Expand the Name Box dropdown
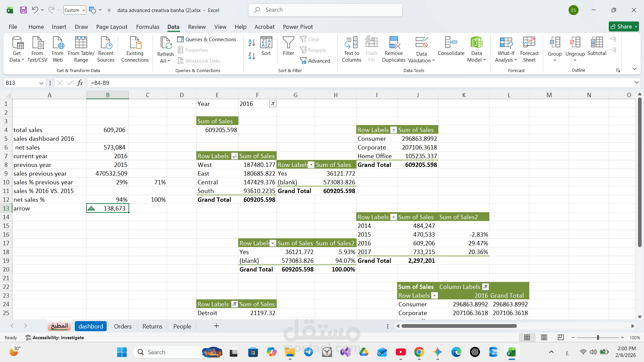 [x=41, y=83]
